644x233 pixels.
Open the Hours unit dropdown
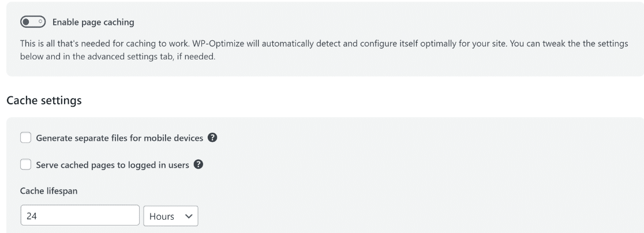pos(170,216)
